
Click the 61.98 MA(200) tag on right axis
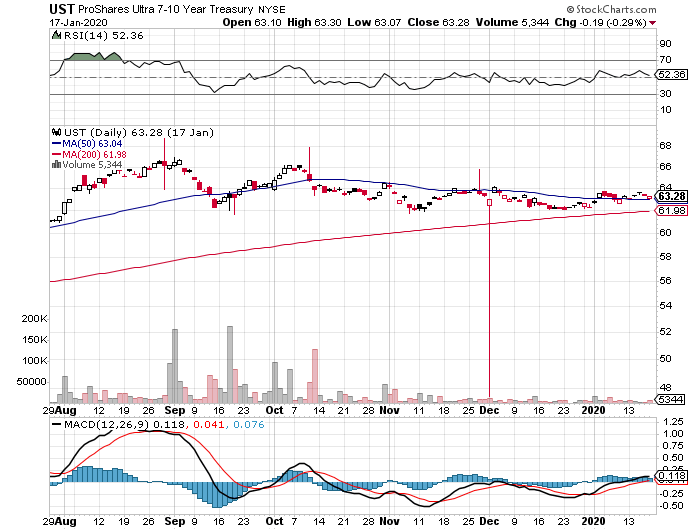(671, 210)
